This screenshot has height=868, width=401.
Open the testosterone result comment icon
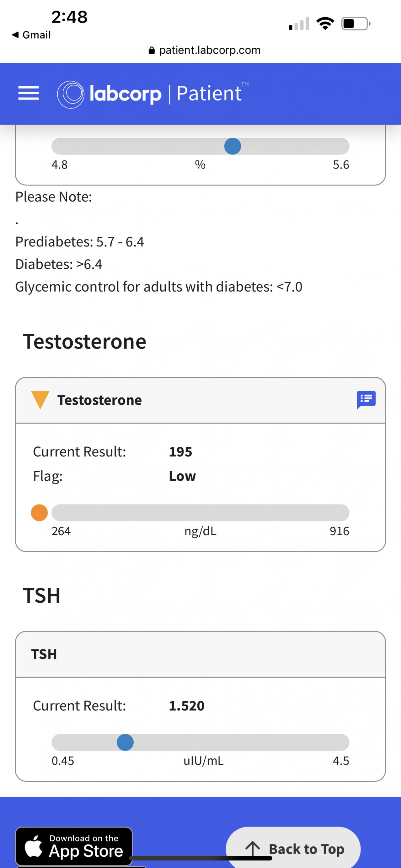366,400
